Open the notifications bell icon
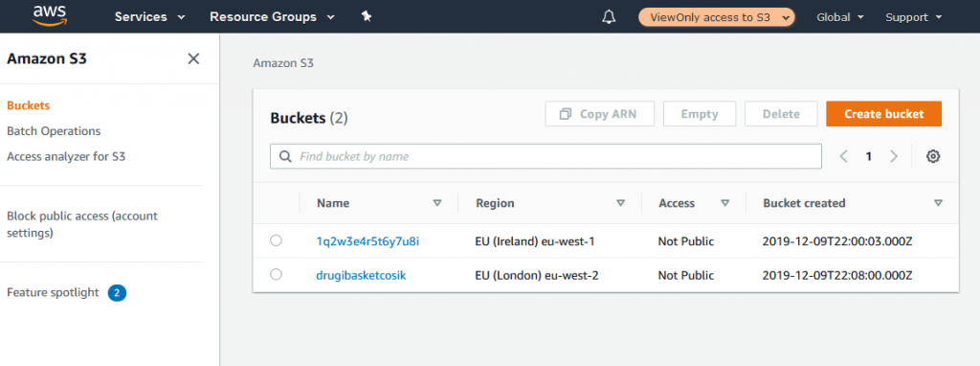 pos(608,17)
